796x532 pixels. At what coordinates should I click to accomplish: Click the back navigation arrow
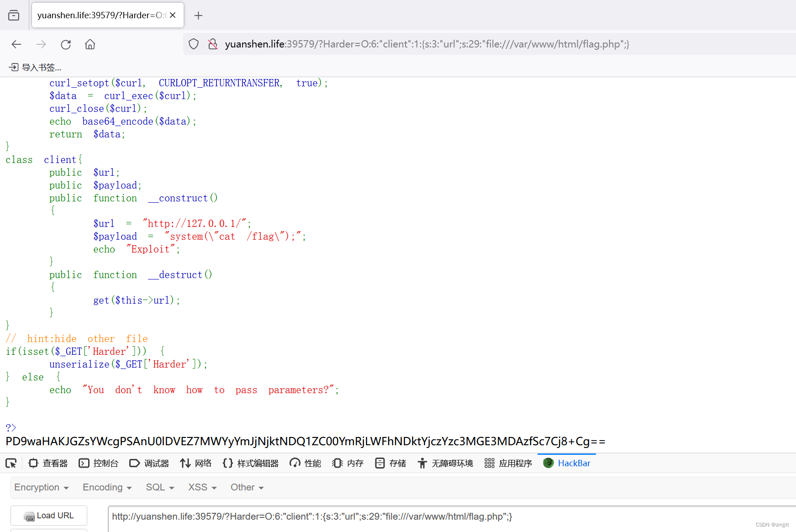tap(16, 44)
